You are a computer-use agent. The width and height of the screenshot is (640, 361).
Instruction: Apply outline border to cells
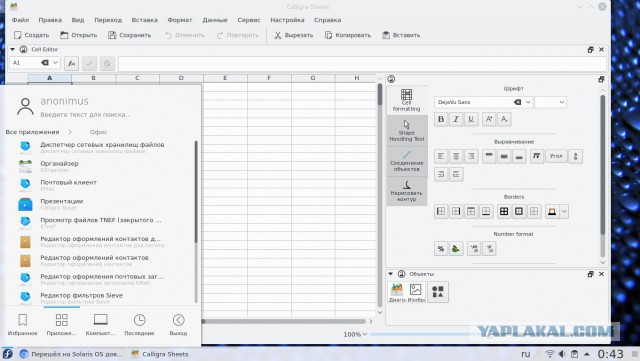(519, 211)
